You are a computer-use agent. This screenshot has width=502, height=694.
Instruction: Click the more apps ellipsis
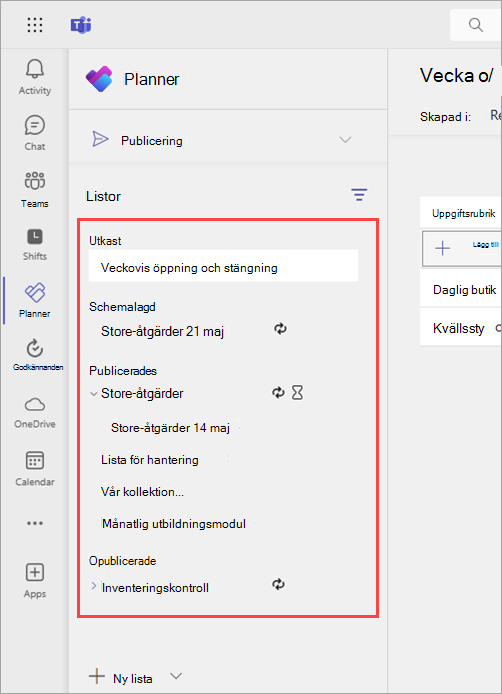tap(35, 523)
